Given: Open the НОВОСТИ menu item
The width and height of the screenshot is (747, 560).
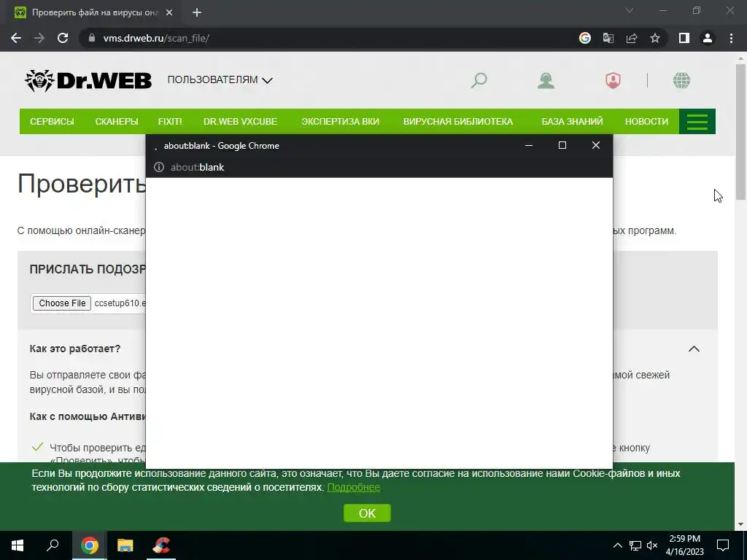Looking at the screenshot, I should tap(646, 122).
